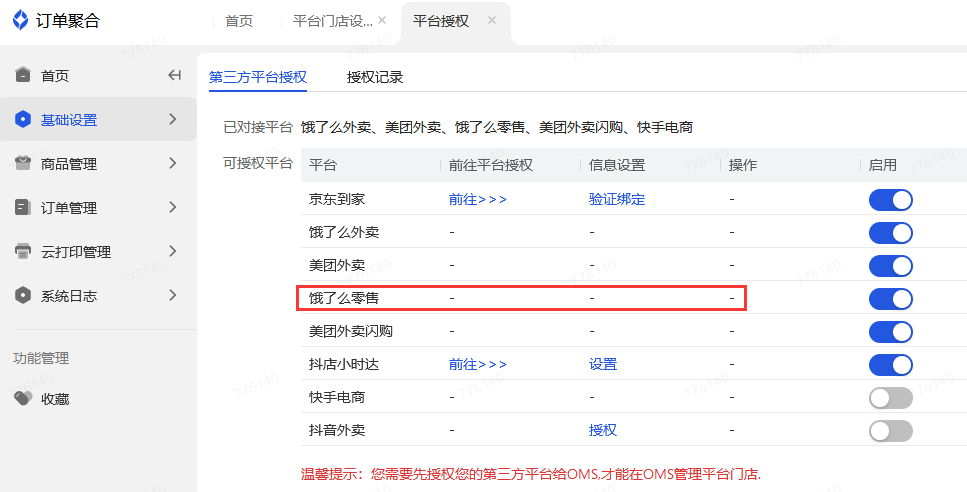Toggle 京东到家 enable switch
Screen dimensions: 967x492
(x=891, y=200)
